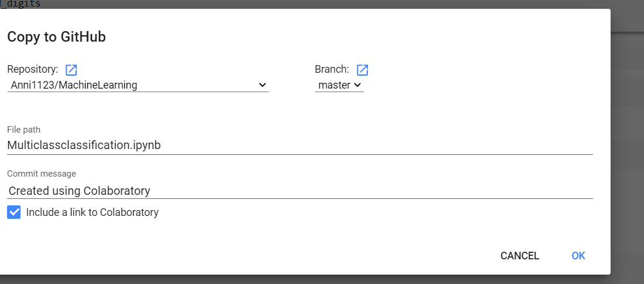Expand the Anni1123/MachineLearning repository dropdown

(138, 85)
